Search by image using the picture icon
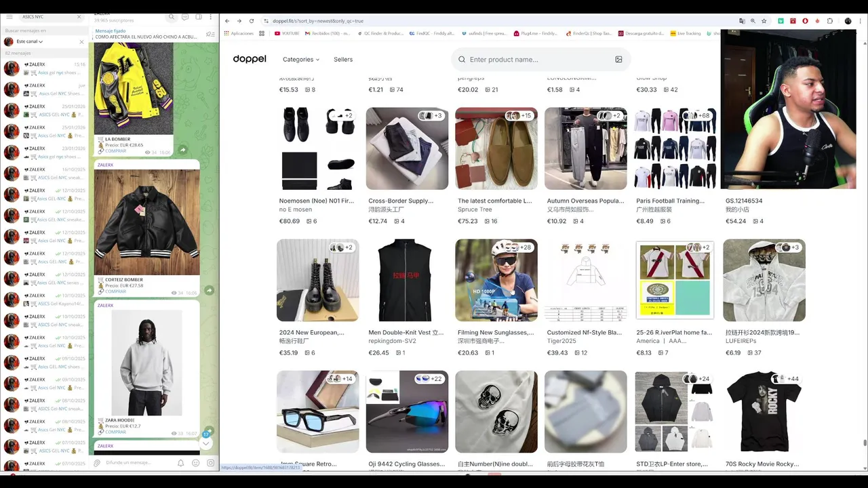Screen dimensions: 868x488 pos(618,60)
